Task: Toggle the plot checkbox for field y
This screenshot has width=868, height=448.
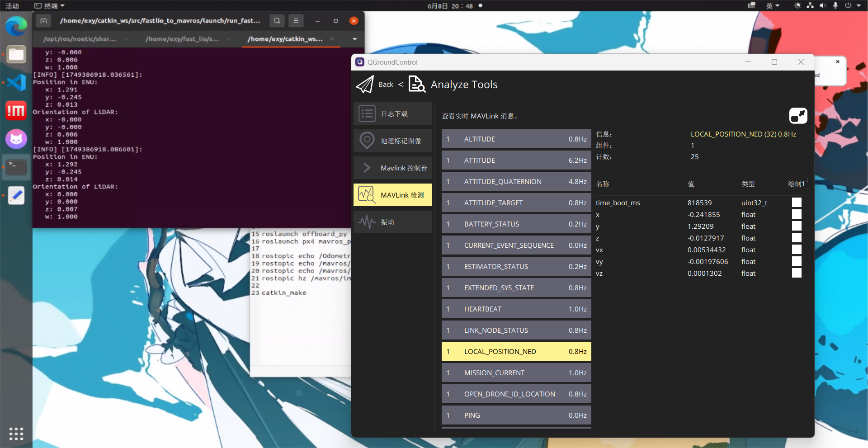Action: tap(797, 226)
